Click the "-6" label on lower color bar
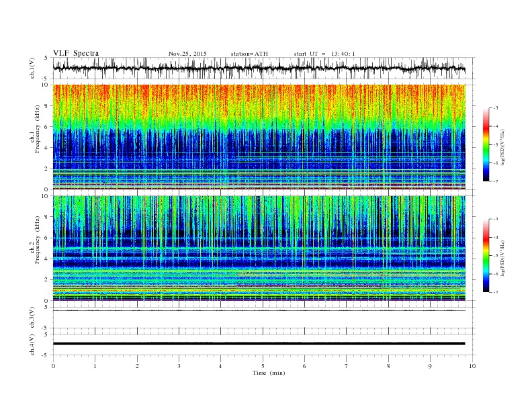The width and height of the screenshot is (532, 411). tap(496, 274)
